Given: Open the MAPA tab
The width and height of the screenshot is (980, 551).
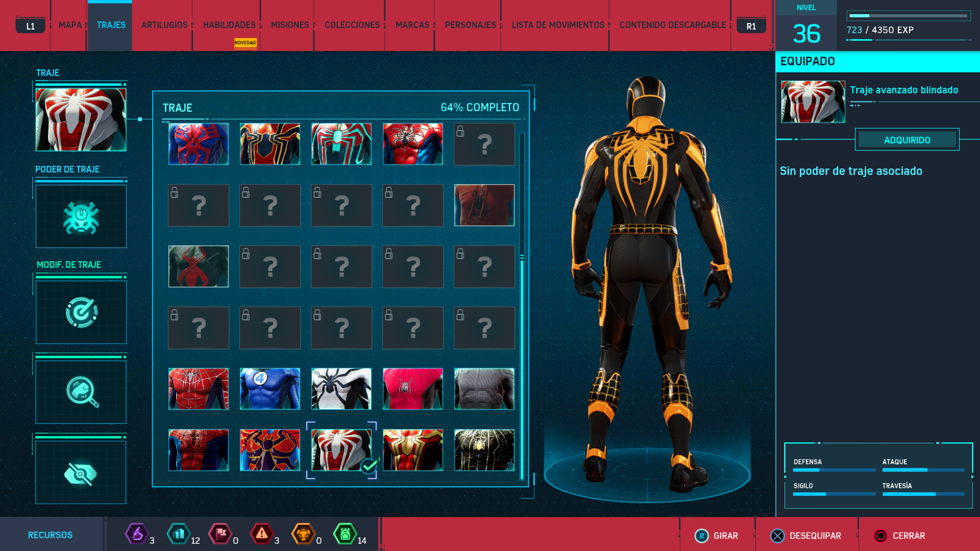Looking at the screenshot, I should 70,25.
